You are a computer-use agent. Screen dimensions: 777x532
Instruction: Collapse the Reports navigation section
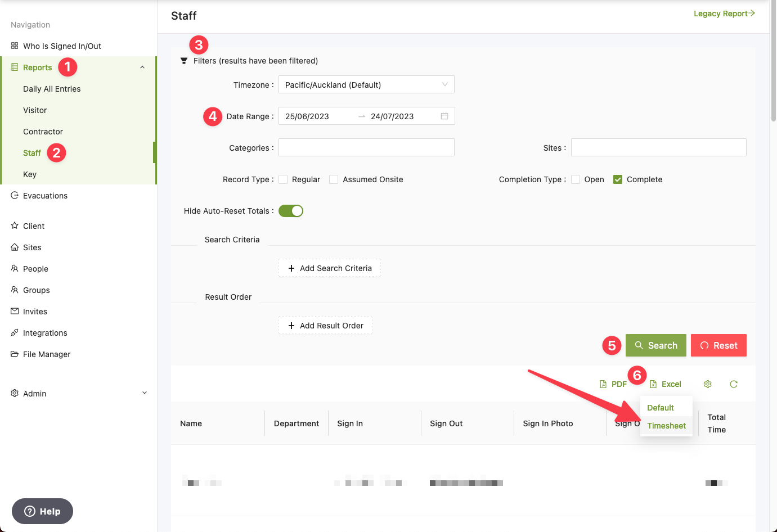(142, 67)
